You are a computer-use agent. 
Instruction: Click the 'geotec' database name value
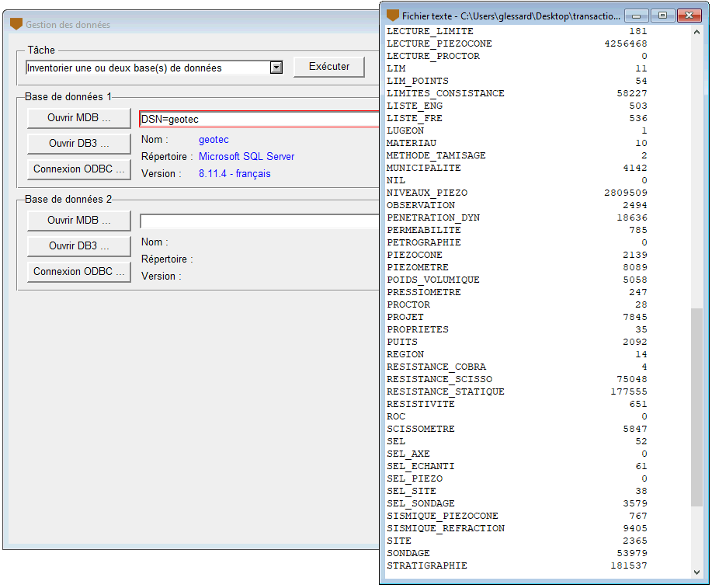click(214, 140)
